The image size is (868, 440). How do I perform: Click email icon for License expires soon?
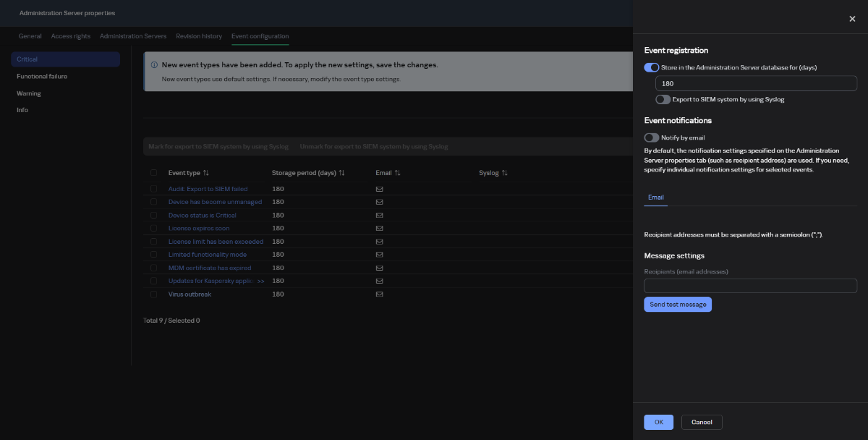point(379,229)
